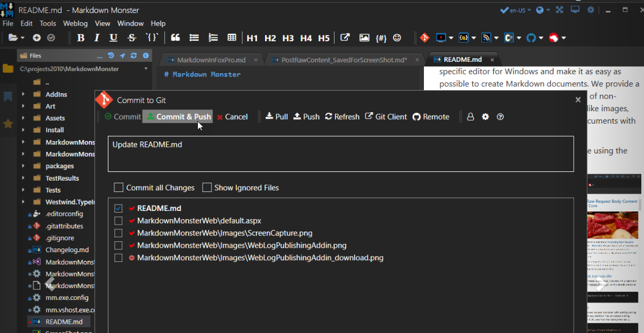Click the new document plus icon
The width and height of the screenshot is (644, 333).
36,38
